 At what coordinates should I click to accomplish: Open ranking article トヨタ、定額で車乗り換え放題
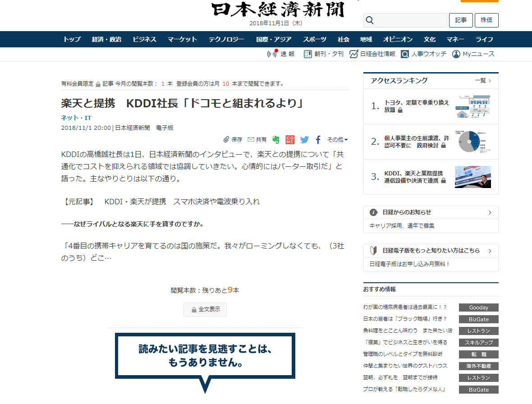pyautogui.click(x=416, y=106)
